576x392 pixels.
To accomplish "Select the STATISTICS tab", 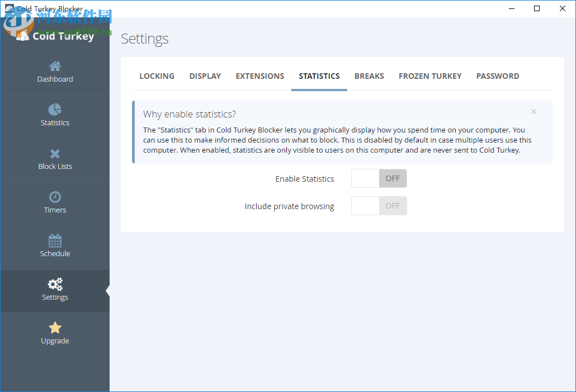I will click(x=319, y=76).
